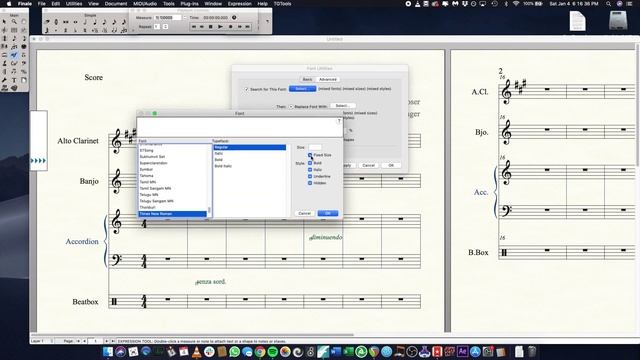Image resolution: width=640 pixels, height=360 pixels.
Task: Select the Lyrics tool in Main palette
Action: click(x=4, y=63)
